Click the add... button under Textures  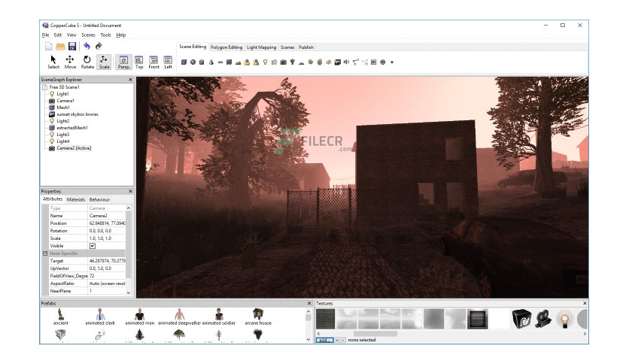(x=324, y=340)
